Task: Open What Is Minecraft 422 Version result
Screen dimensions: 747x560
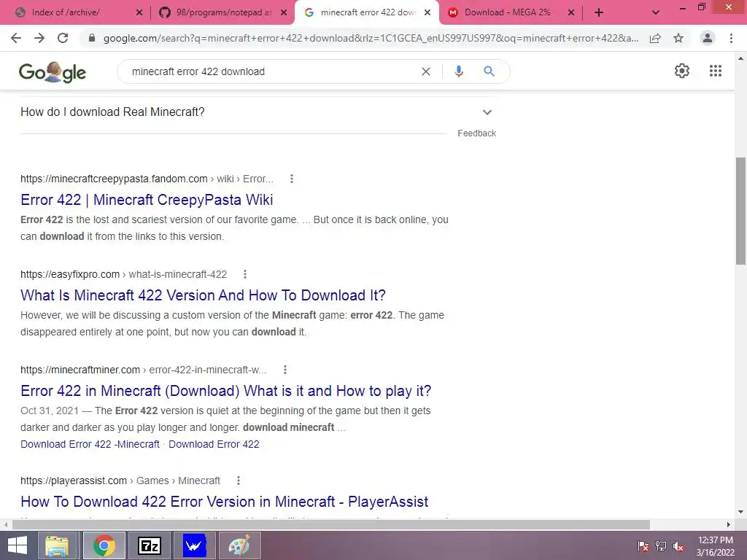Action: [x=203, y=295]
